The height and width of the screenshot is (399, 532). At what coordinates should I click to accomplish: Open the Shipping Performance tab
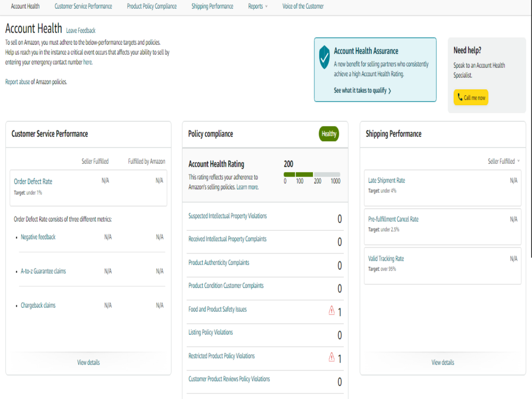pyautogui.click(x=212, y=6)
